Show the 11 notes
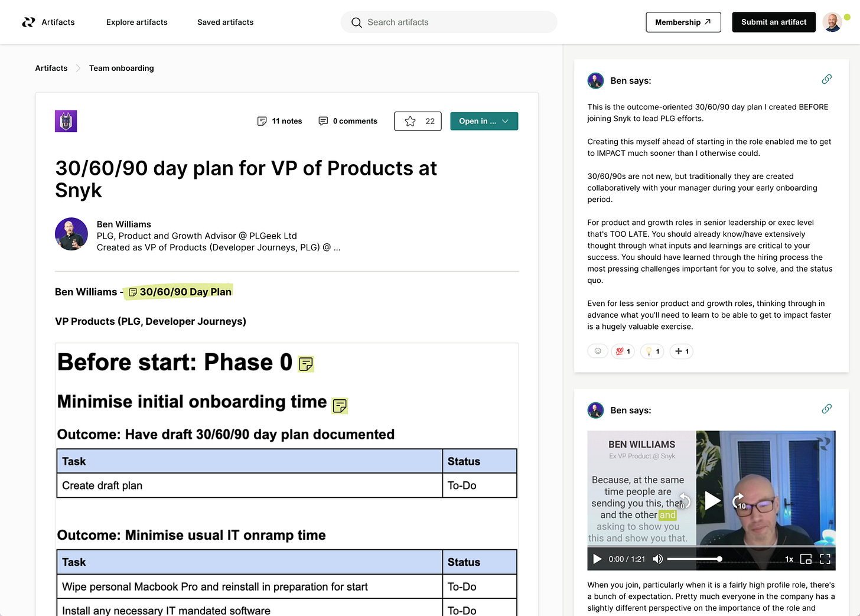Screen dimensions: 860x616 280,121
